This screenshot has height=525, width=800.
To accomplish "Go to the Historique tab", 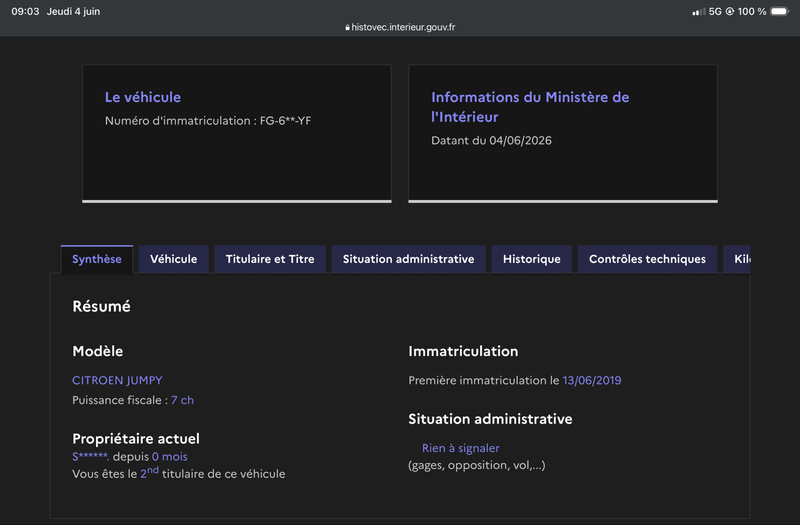I will 532,259.
